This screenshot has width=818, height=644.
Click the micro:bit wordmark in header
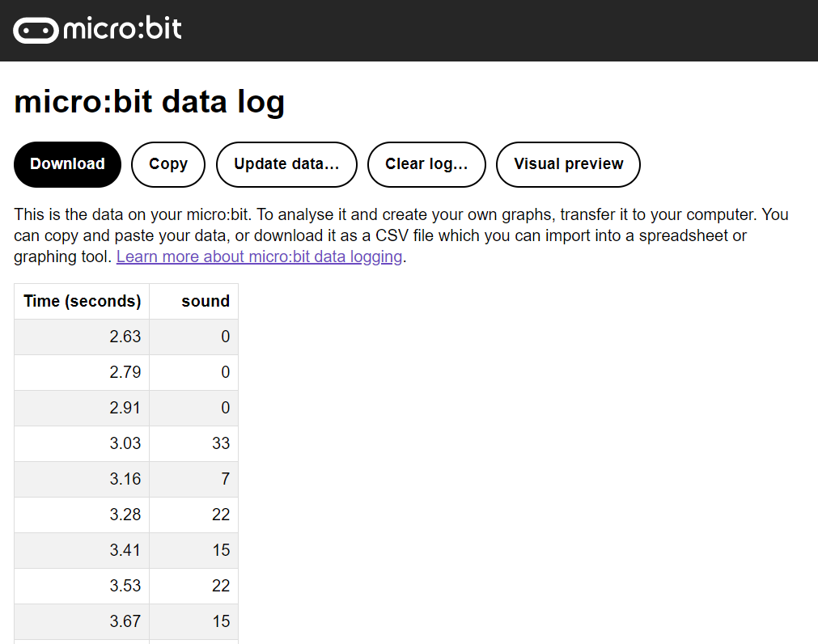coord(123,28)
